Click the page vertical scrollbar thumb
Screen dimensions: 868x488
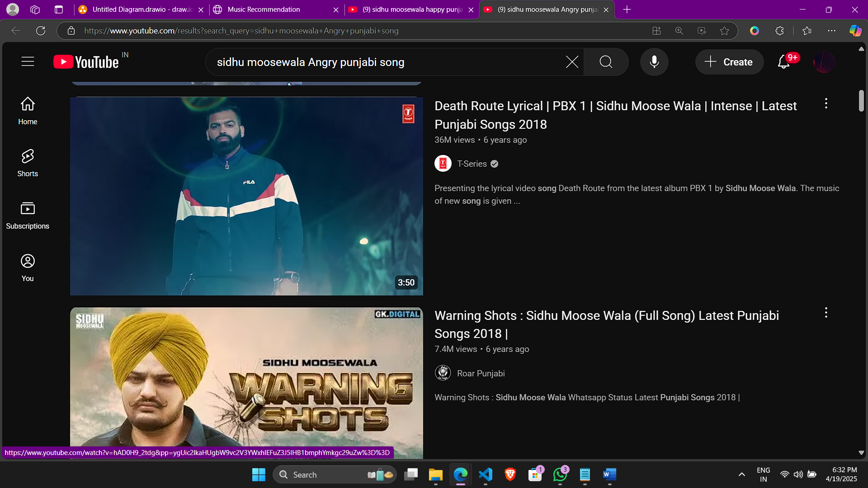click(x=861, y=100)
